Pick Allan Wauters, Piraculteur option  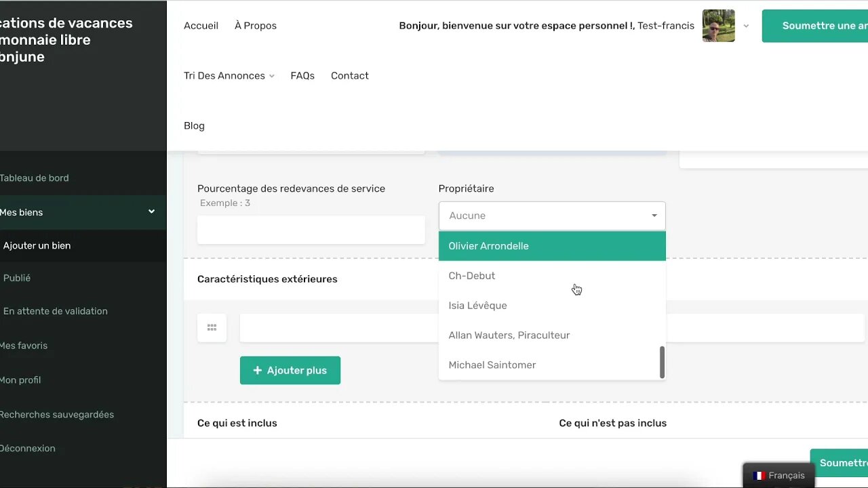(x=509, y=335)
